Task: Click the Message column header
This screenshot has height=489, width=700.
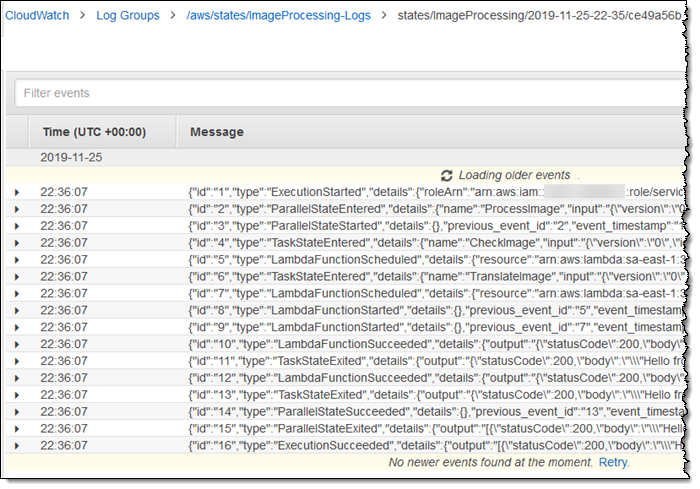Action: [216, 132]
